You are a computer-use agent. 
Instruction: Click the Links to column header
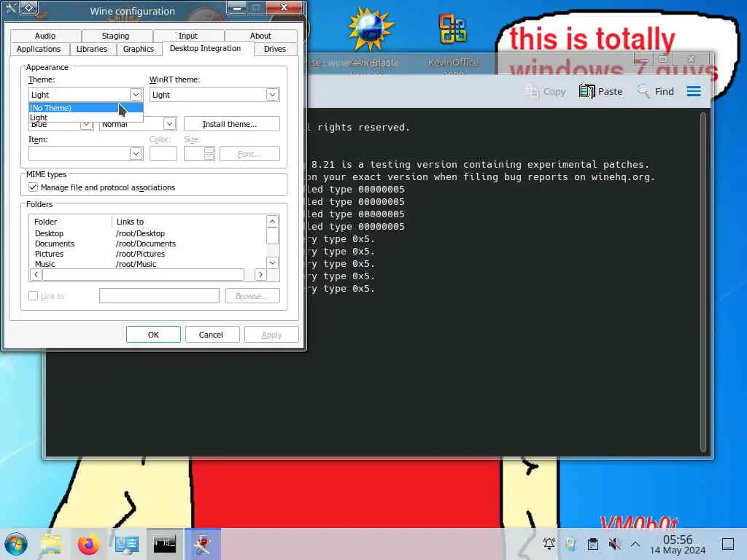point(189,222)
